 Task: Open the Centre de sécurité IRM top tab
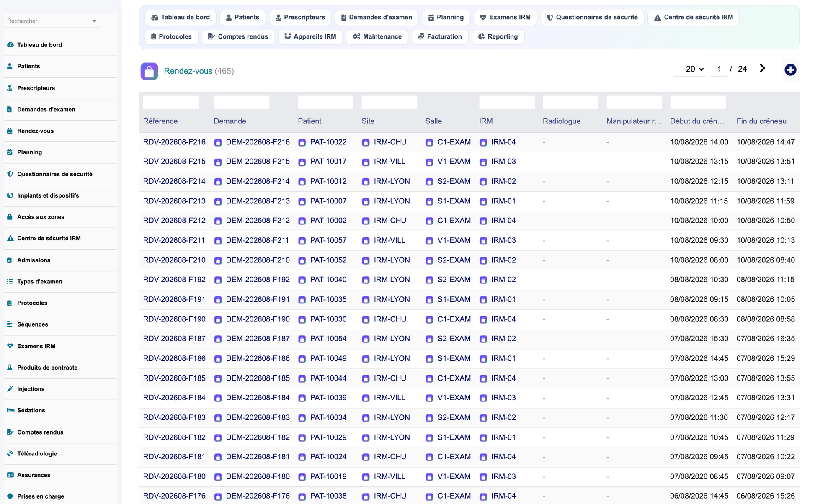[693, 18]
